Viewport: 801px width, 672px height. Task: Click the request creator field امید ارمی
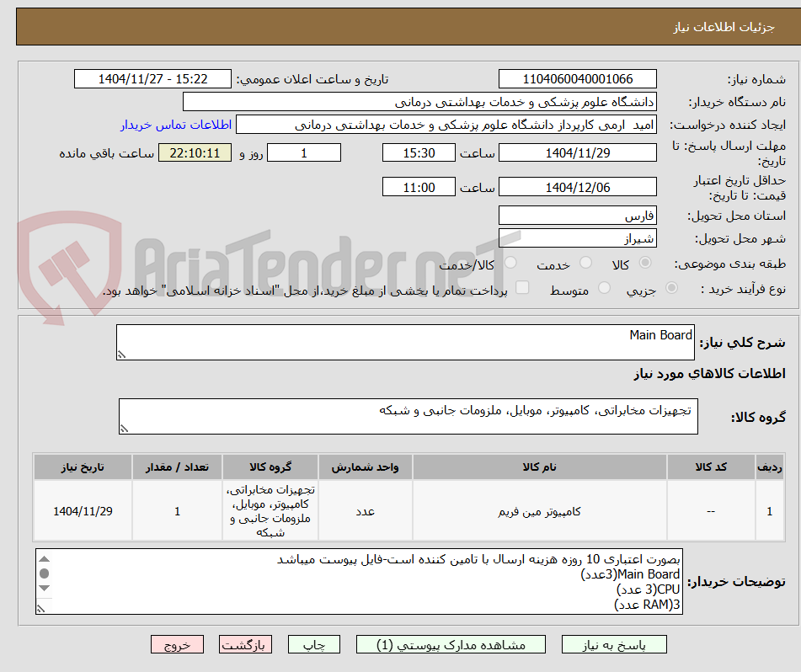446,125
